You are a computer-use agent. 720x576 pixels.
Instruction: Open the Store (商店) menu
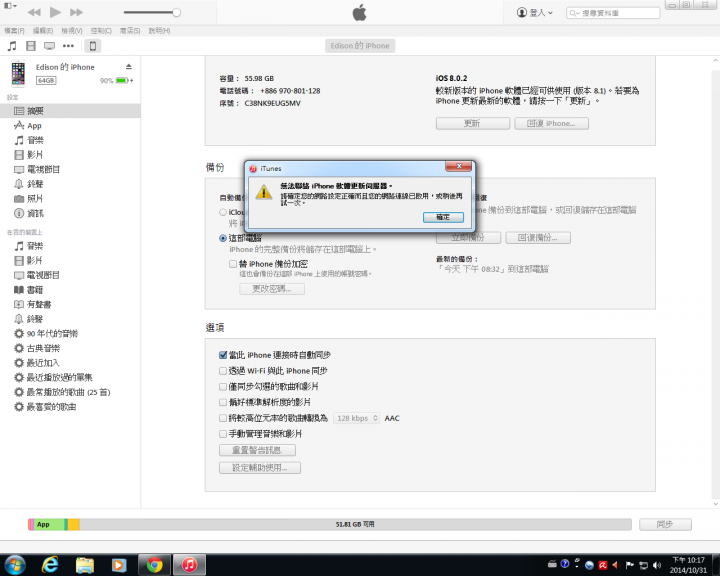pos(130,31)
